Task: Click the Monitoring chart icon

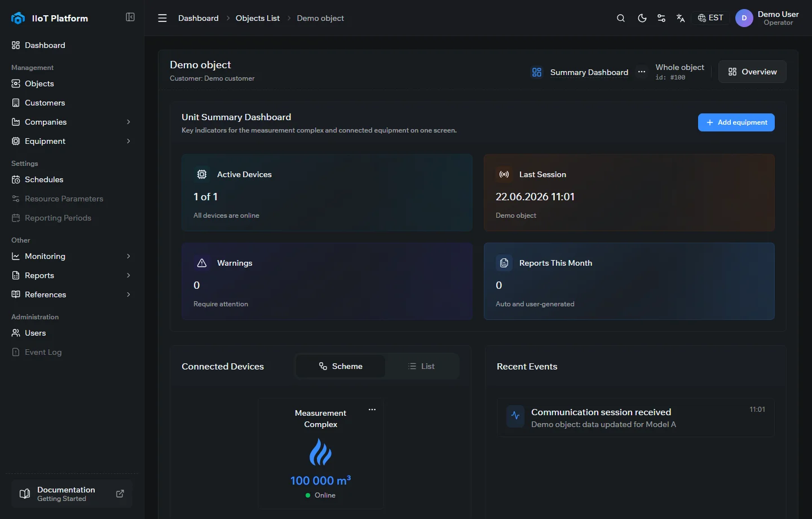Action: click(x=16, y=256)
